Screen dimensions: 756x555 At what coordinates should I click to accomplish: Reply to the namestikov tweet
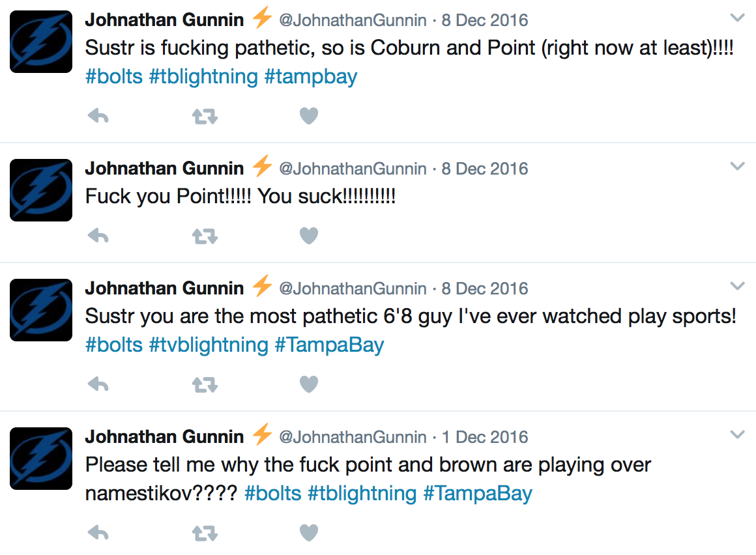tap(98, 533)
